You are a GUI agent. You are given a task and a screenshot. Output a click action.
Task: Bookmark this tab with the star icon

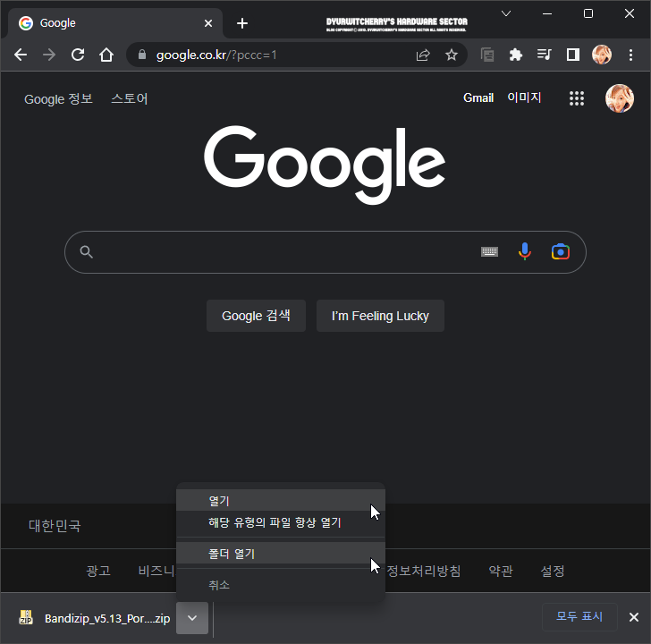tap(452, 55)
